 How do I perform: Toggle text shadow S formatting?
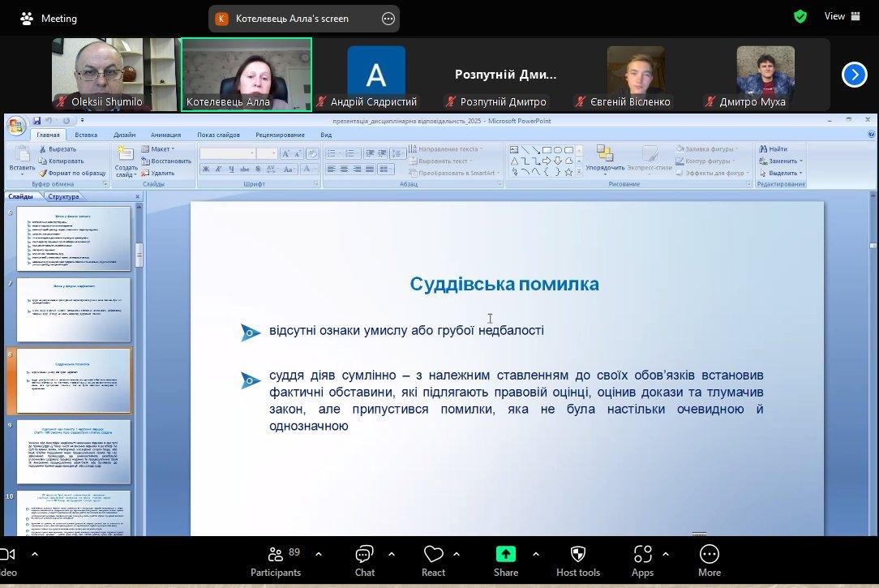pyautogui.click(x=257, y=169)
